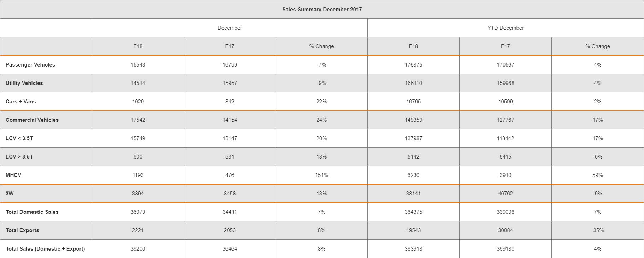Select the LCV > 3.5T row label

(x=19, y=157)
